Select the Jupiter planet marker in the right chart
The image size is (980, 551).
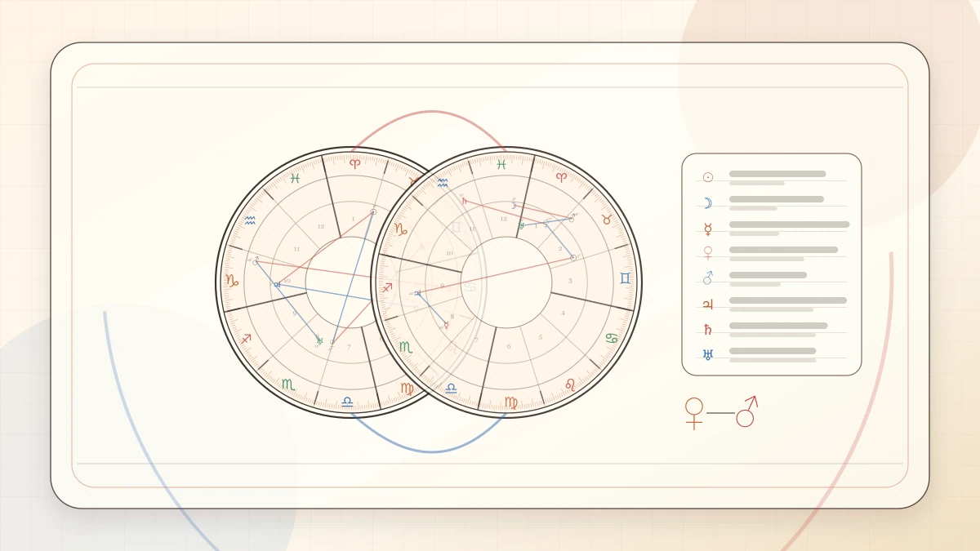point(417,293)
